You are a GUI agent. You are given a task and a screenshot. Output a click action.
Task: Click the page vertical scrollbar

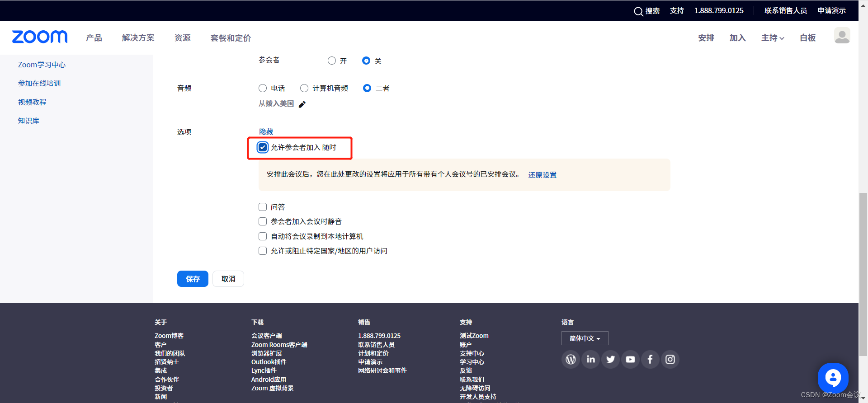pyautogui.click(x=863, y=275)
